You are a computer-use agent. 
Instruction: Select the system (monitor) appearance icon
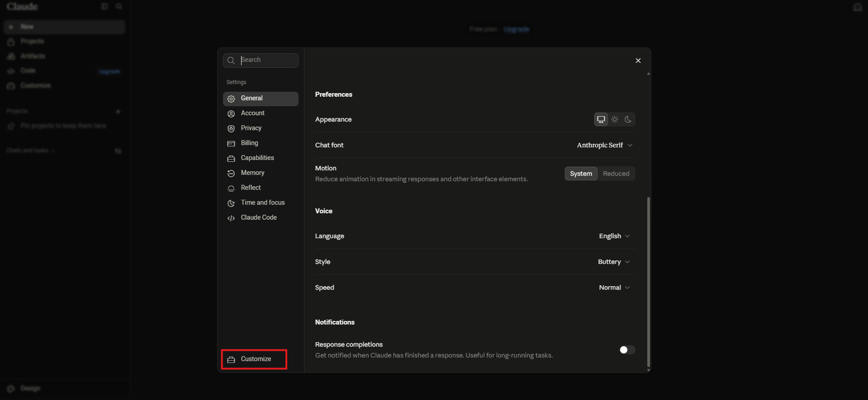[601, 119]
